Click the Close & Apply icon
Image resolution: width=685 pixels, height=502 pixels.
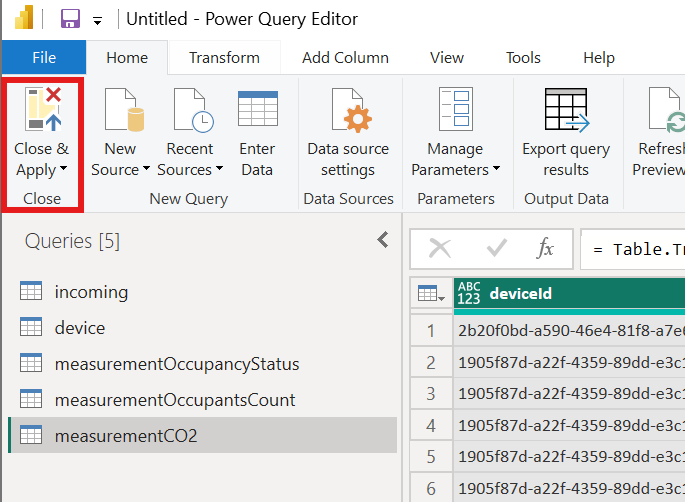[x=42, y=109]
